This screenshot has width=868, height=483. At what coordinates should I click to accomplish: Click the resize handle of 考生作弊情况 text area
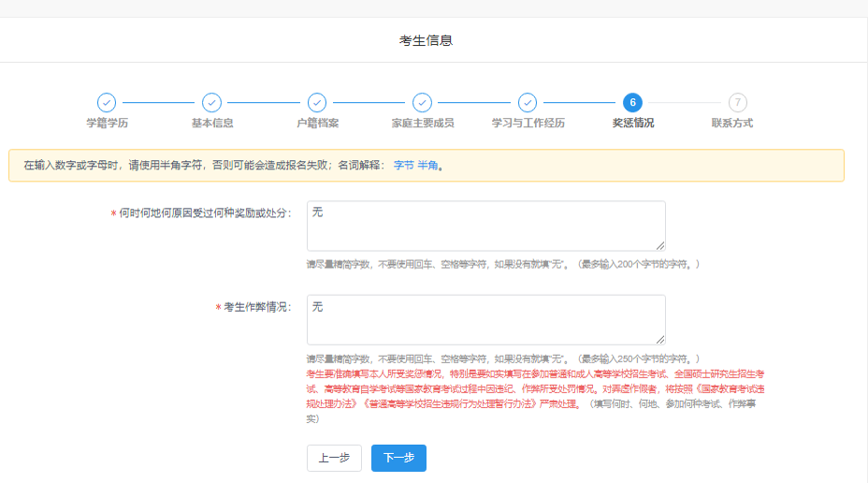point(660,341)
